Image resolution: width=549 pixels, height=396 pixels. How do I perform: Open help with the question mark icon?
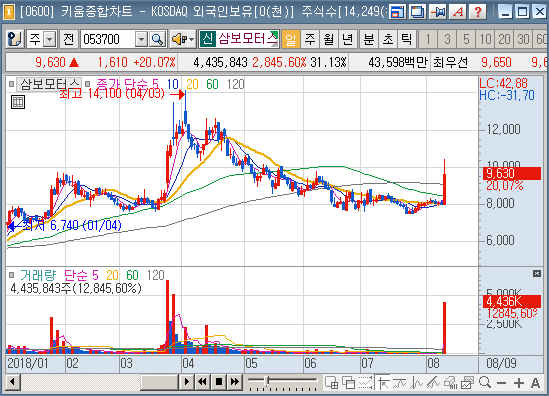click(478, 12)
